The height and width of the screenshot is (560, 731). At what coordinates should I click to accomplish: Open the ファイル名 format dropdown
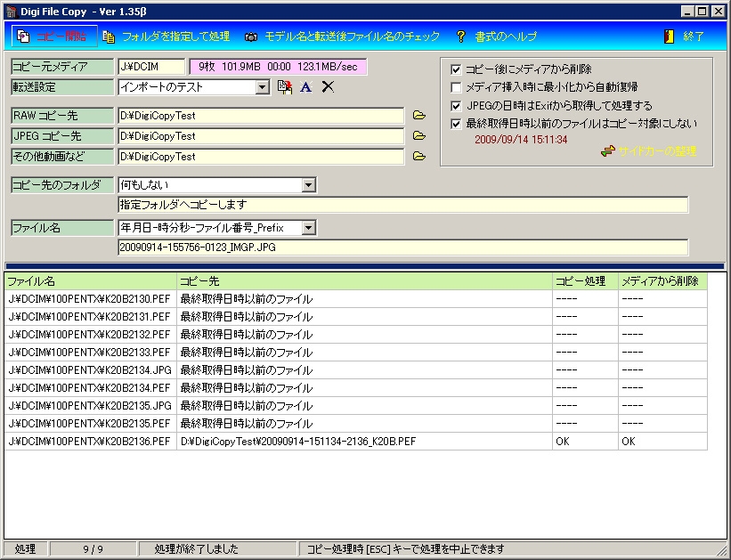pyautogui.click(x=308, y=228)
